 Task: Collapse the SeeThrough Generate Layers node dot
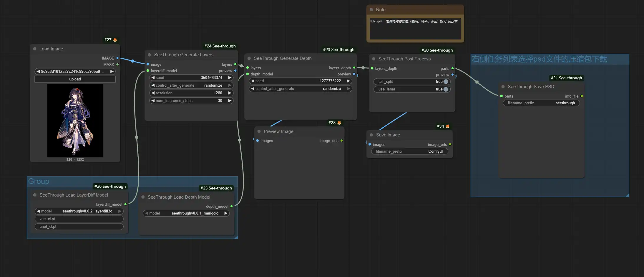[150, 55]
